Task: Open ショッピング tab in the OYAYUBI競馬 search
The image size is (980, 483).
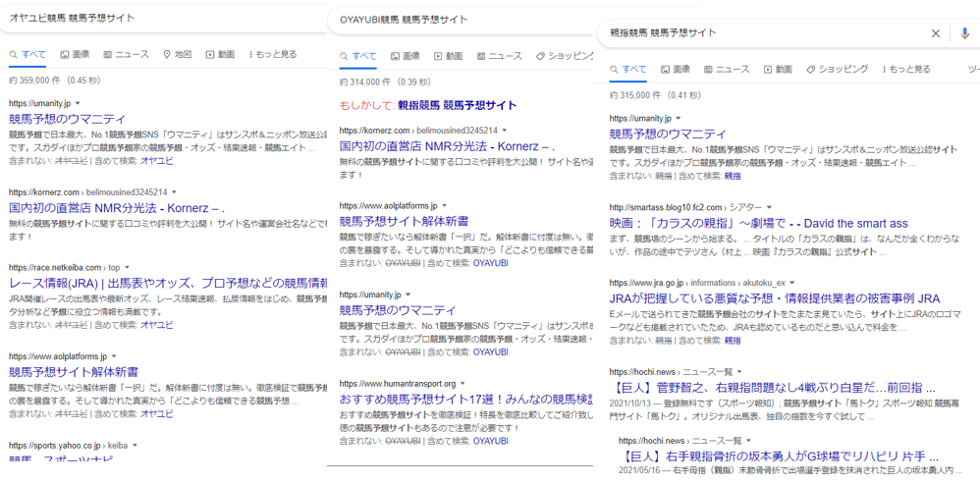Action: [564, 56]
